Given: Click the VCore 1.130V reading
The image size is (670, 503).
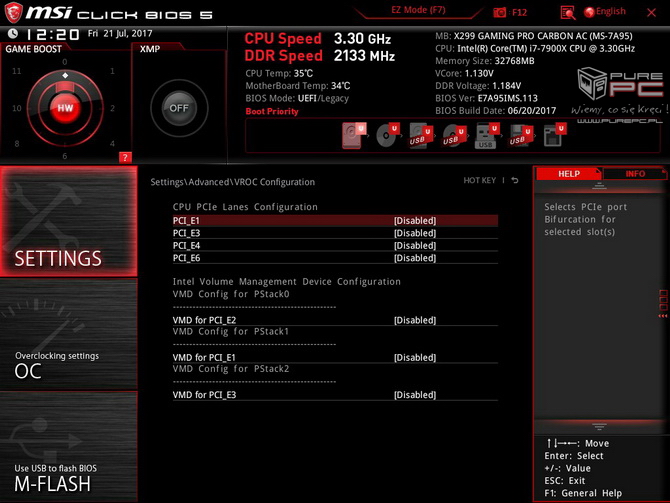Looking at the screenshot, I should [464, 74].
